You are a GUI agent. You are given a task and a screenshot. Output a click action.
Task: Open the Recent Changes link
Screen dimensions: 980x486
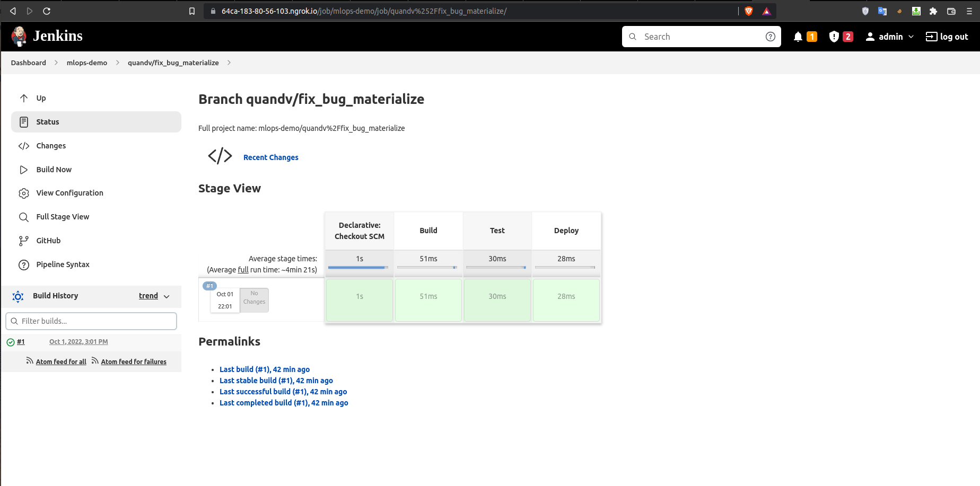click(271, 157)
